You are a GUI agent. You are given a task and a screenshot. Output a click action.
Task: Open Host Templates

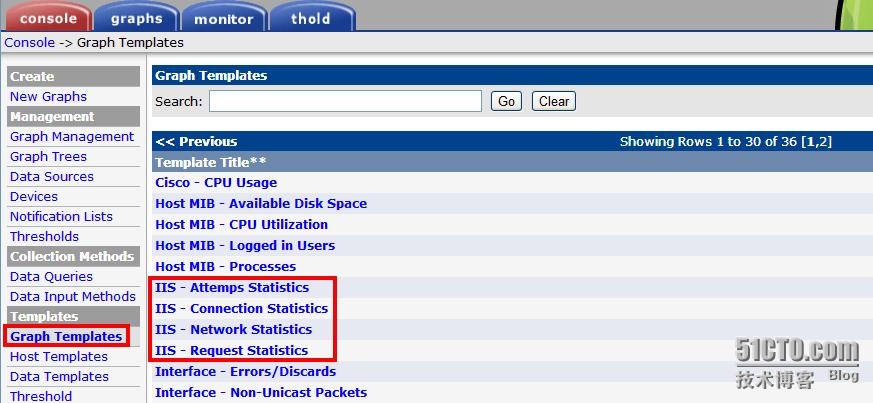pos(59,356)
